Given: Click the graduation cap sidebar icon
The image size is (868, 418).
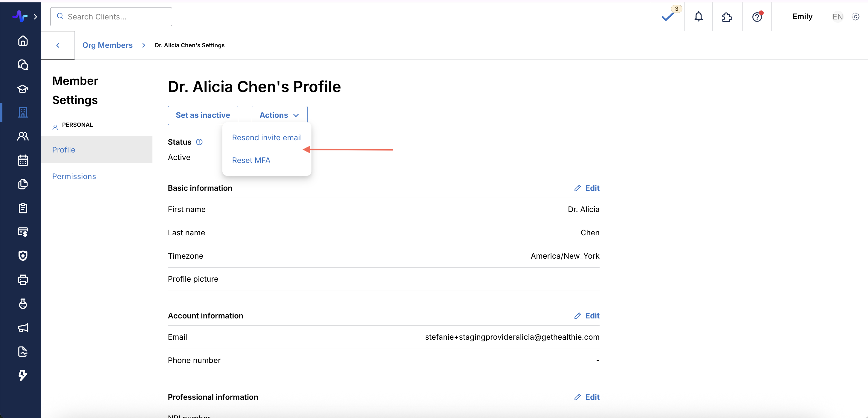Looking at the screenshot, I should pos(23,89).
